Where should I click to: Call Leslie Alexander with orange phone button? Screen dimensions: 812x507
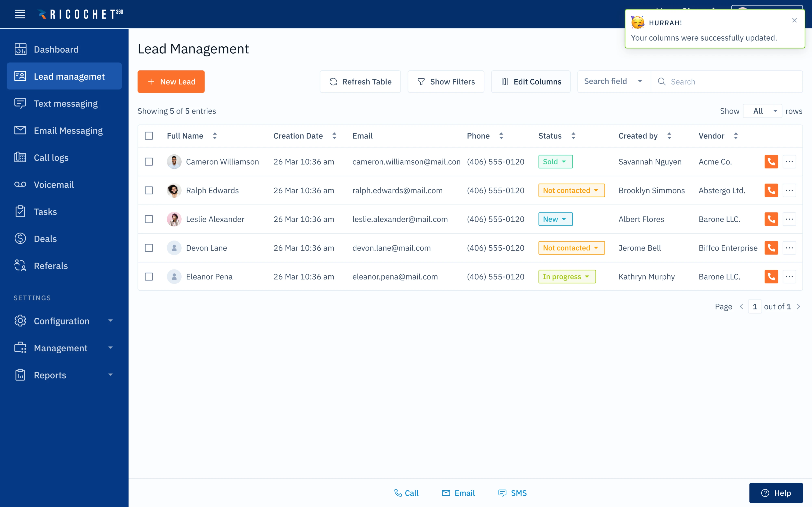pos(771,219)
